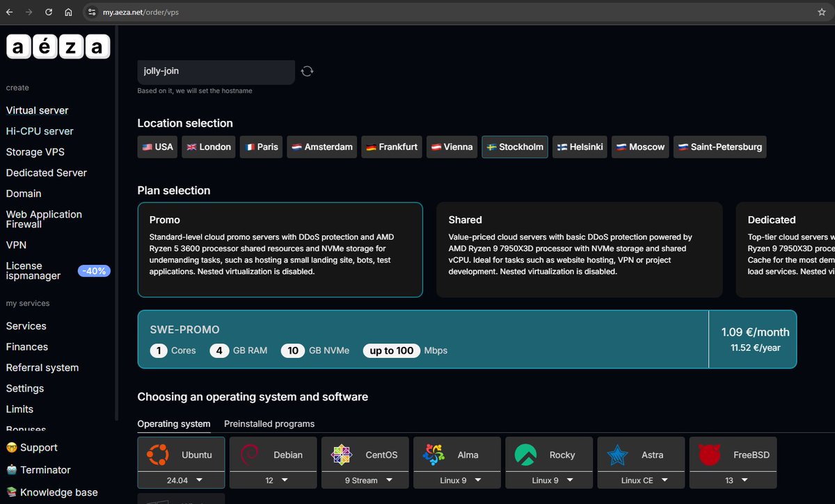Open Web Application Firewall menu item
The height and width of the screenshot is (504, 835).
[44, 219]
